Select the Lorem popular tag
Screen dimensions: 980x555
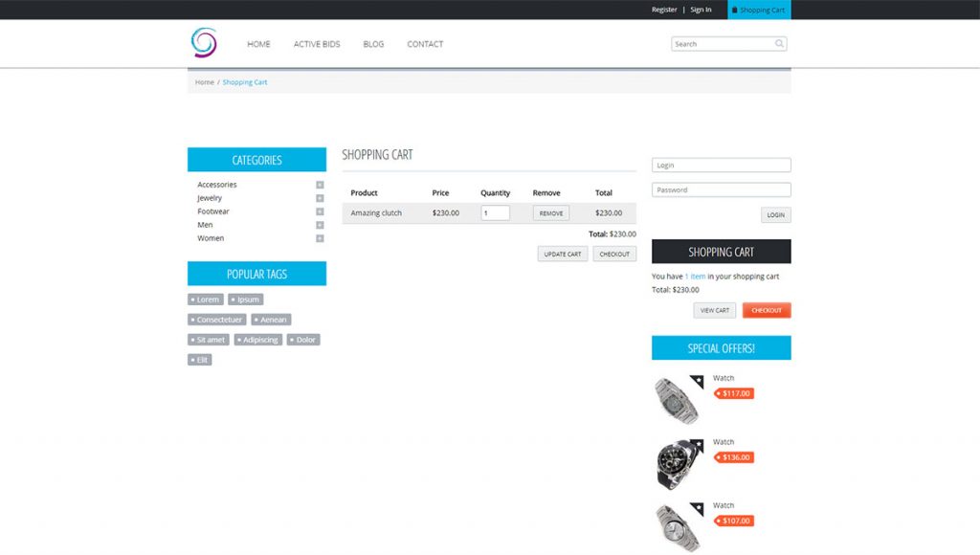(x=206, y=300)
